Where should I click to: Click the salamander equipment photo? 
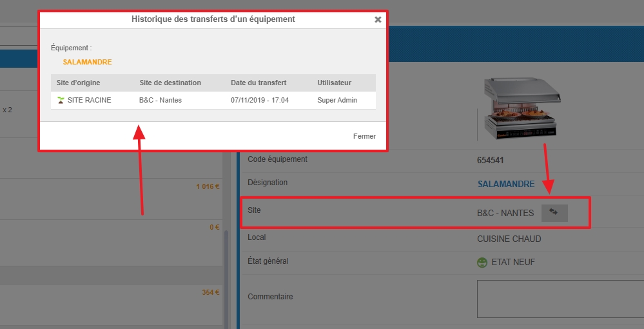[522, 108]
